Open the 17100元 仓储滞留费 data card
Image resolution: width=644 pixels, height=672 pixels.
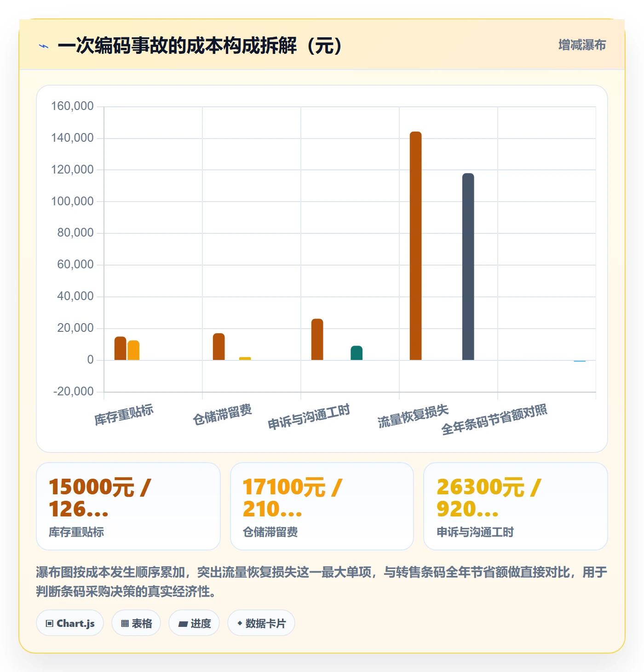pyautogui.click(x=322, y=506)
